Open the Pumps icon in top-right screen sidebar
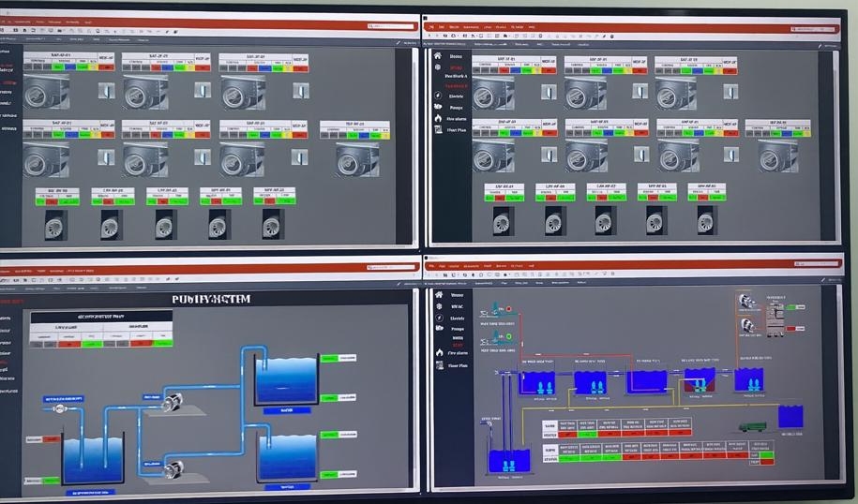The width and height of the screenshot is (858, 504). point(437,107)
